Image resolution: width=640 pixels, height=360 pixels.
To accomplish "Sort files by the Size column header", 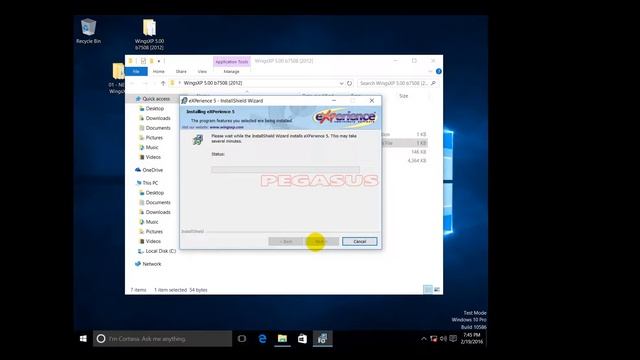I will point(404,96).
